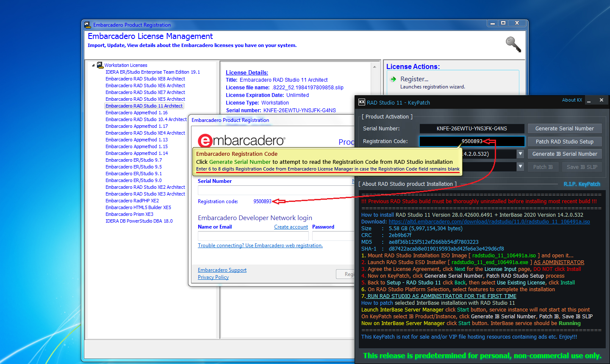Click the Password input field
The width and height of the screenshot is (610, 364).
click(x=333, y=236)
